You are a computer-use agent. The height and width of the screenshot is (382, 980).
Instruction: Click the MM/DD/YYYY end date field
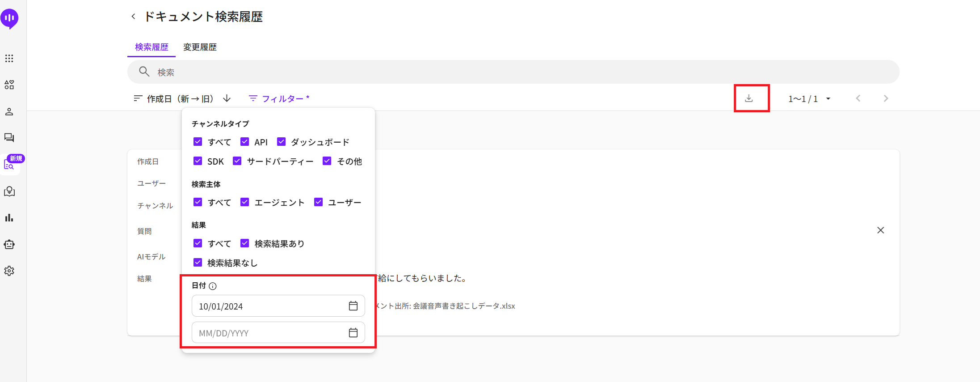click(268, 333)
